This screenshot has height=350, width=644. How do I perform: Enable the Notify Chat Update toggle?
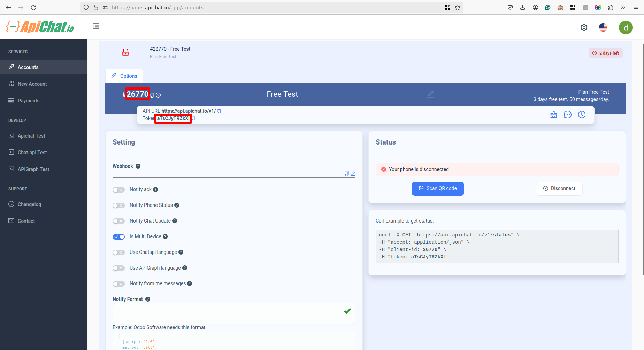click(118, 221)
